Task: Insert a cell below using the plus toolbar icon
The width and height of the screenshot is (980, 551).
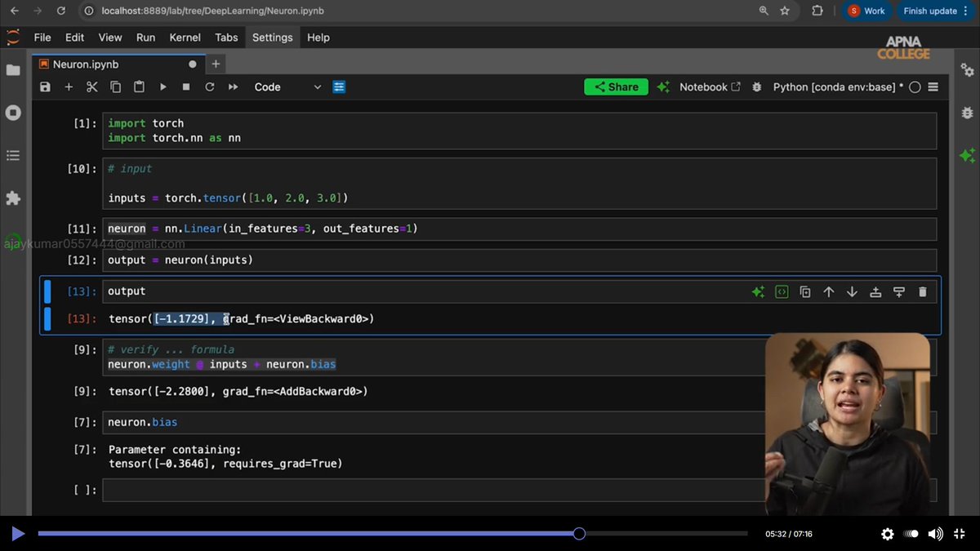Action: (x=69, y=87)
